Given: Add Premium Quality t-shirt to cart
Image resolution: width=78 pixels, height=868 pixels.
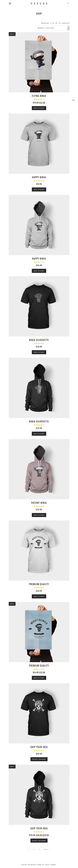Looking at the screenshot, I should click(39, 596).
